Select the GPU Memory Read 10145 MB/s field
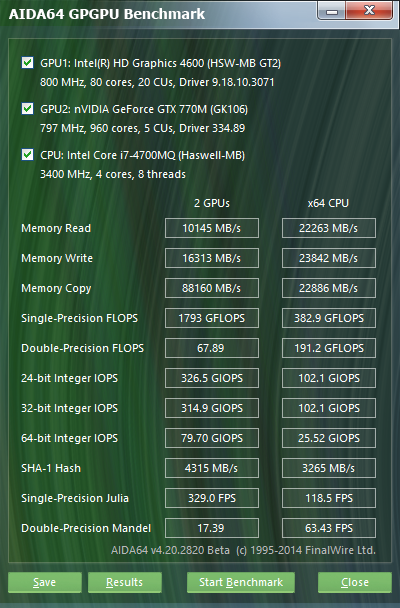The width and height of the screenshot is (400, 608). (212, 228)
